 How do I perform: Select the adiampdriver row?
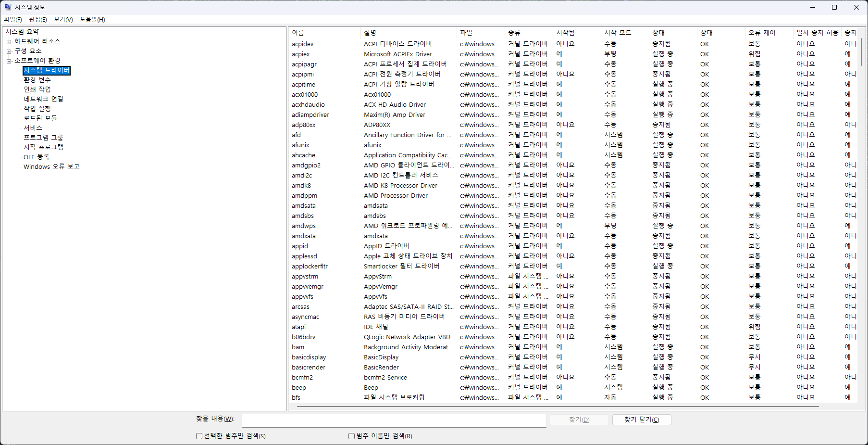click(x=573, y=114)
